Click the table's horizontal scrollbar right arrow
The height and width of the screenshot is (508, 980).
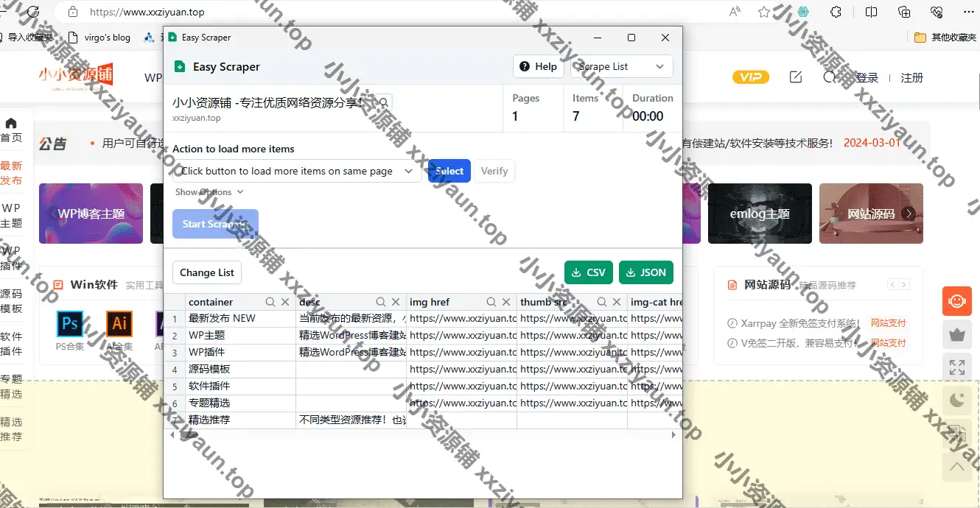[673, 435]
